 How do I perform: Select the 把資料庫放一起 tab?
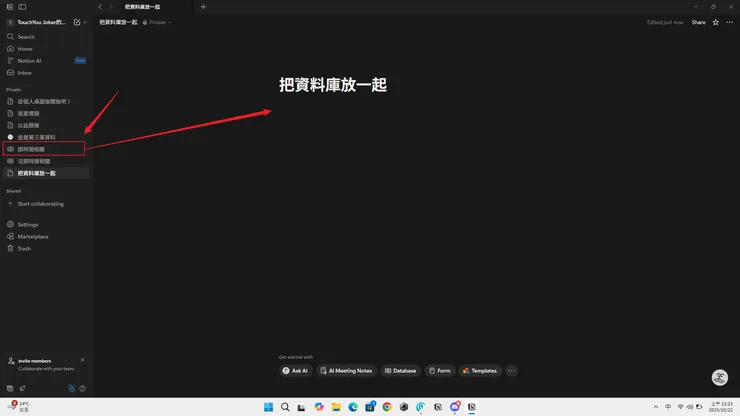pyautogui.click(x=143, y=7)
